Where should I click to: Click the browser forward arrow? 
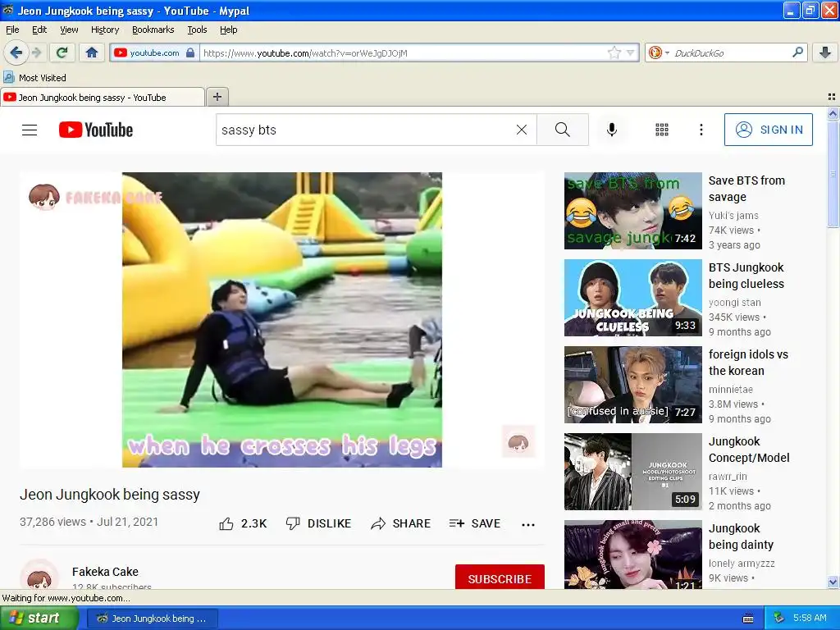36,52
